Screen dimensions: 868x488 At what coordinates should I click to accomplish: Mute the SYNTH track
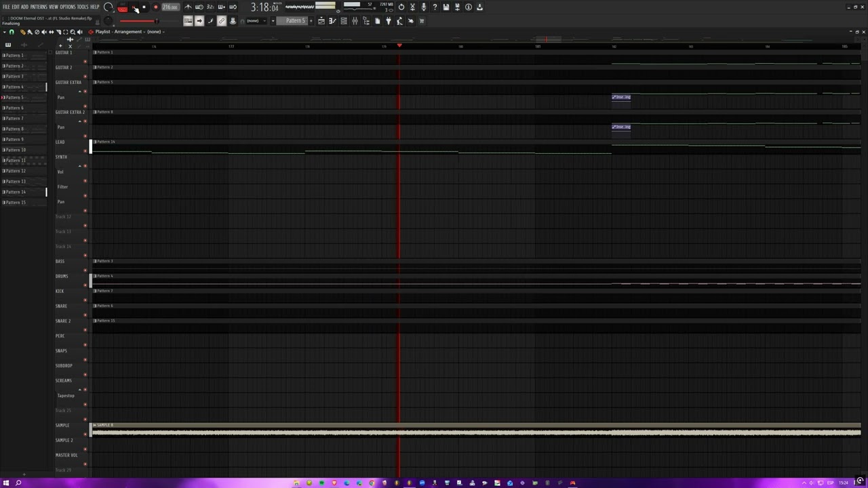85,165
